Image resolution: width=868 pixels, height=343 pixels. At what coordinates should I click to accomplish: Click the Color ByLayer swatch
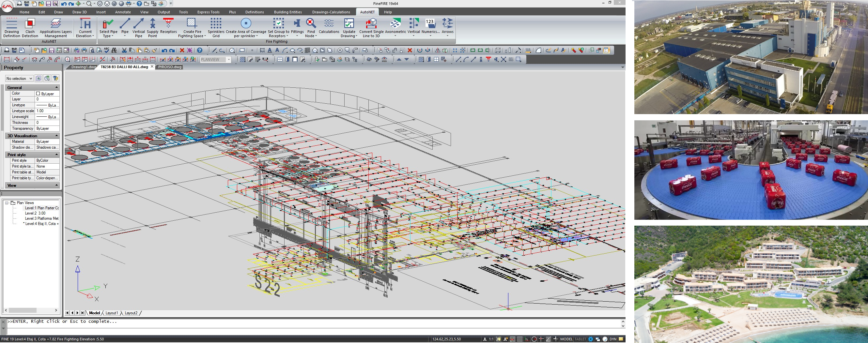(x=38, y=93)
